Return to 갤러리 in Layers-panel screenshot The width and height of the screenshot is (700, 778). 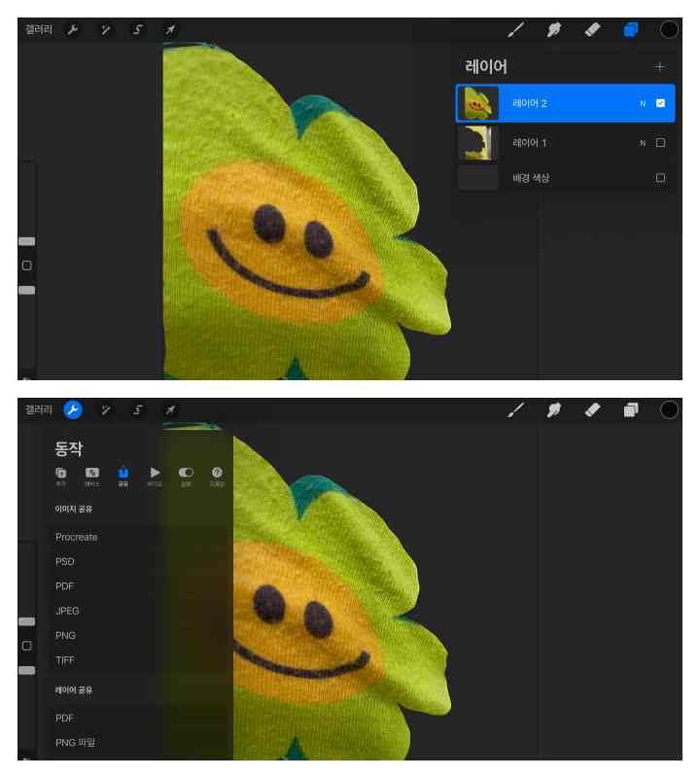pyautogui.click(x=38, y=30)
